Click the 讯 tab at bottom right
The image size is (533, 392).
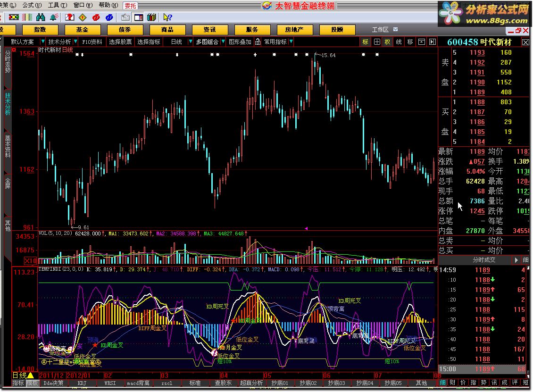coord(494,383)
